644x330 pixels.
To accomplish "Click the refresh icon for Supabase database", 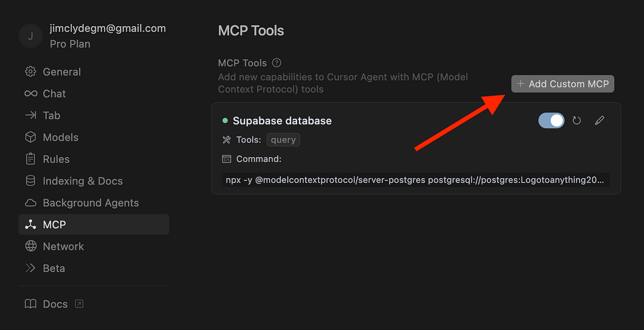I will [577, 121].
